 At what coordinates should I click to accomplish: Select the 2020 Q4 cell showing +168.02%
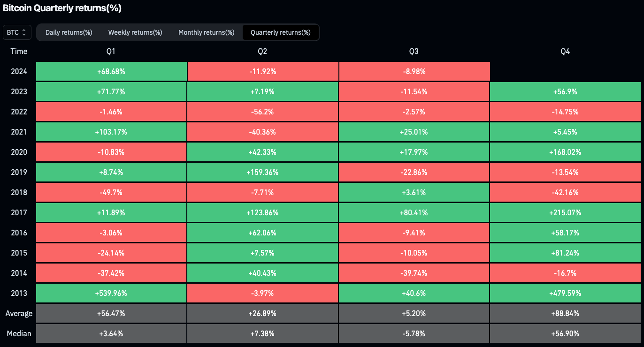point(565,152)
